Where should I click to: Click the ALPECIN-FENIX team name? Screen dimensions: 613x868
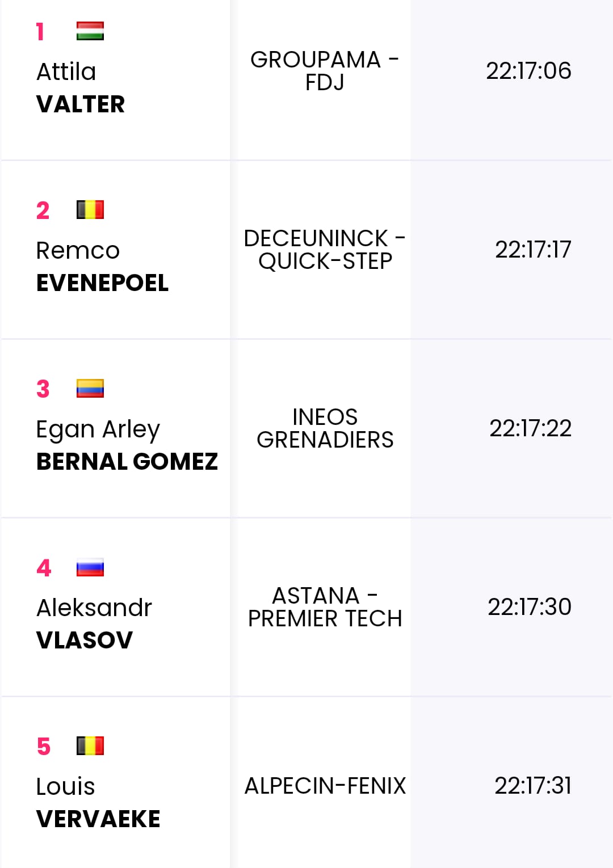(x=325, y=786)
